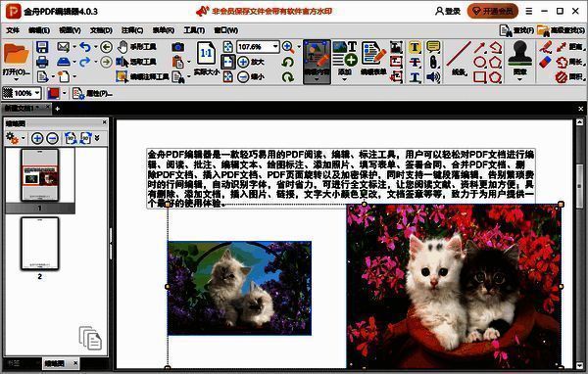Click the add content (添加) icon
588x374 pixels.
(x=345, y=55)
